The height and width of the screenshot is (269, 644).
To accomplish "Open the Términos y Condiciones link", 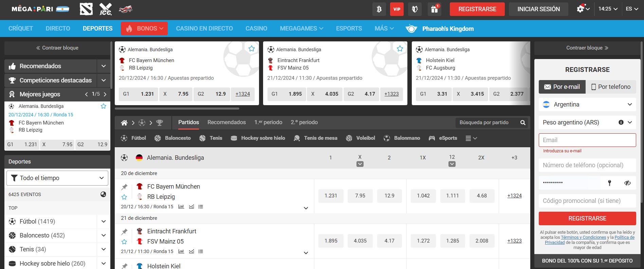I will [583, 237].
